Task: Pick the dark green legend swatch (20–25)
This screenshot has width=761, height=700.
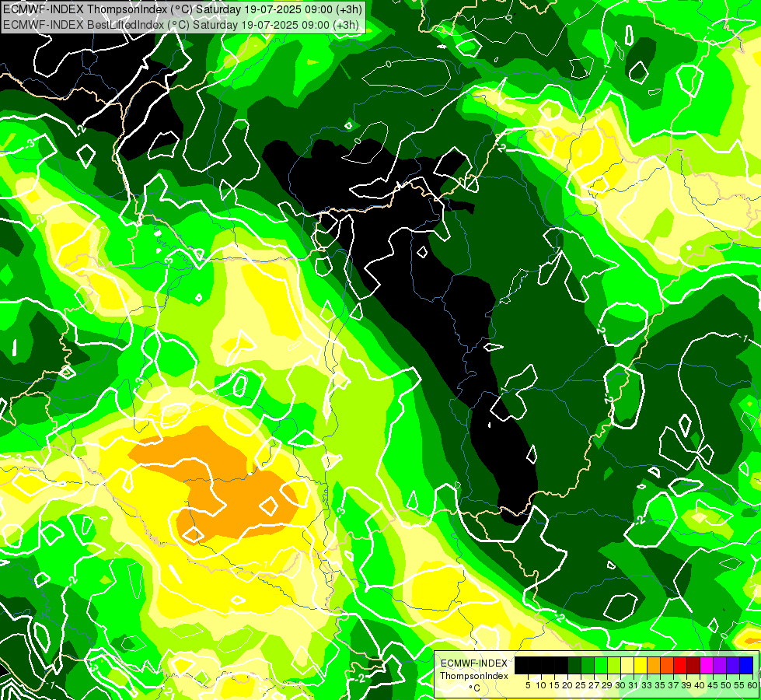Action: point(574,665)
